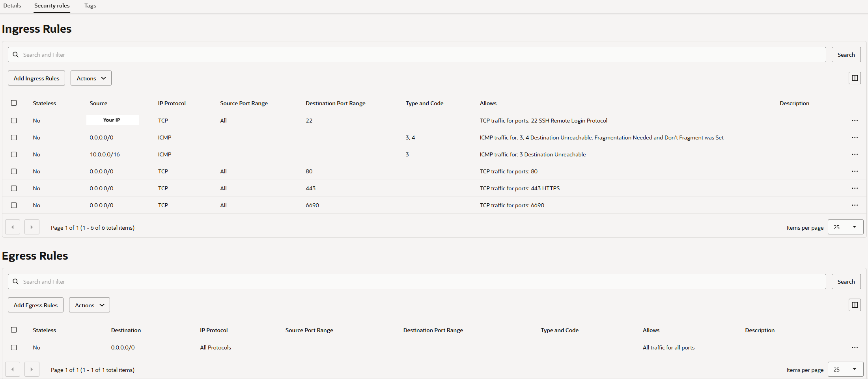The height and width of the screenshot is (379, 868).
Task: Open Ingress items per page dropdown
Action: tap(845, 227)
